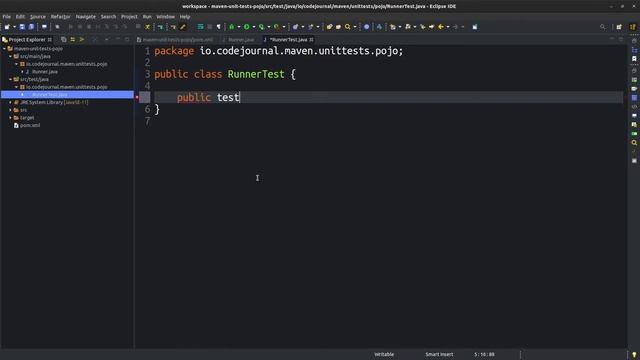
Task: Toggle the Mark Occurrences pencil icon
Action: coord(183,27)
